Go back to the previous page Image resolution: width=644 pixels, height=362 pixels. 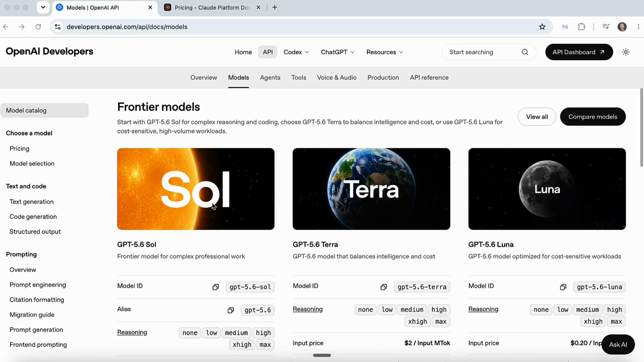[x=6, y=27]
